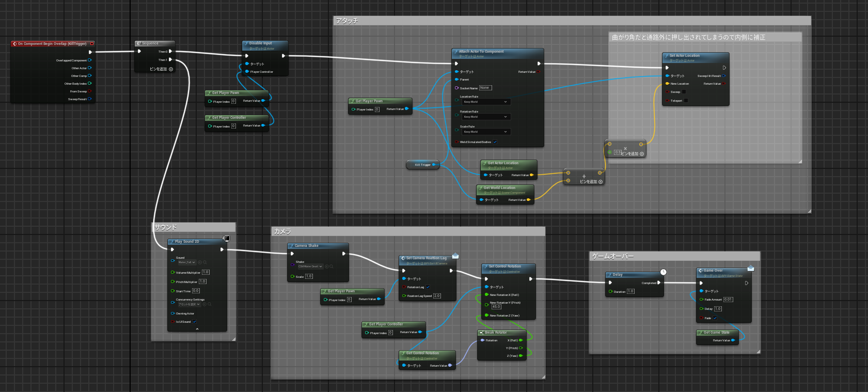
Task: Click the Then 1 exec pin on Sequence
Action: (x=170, y=59)
